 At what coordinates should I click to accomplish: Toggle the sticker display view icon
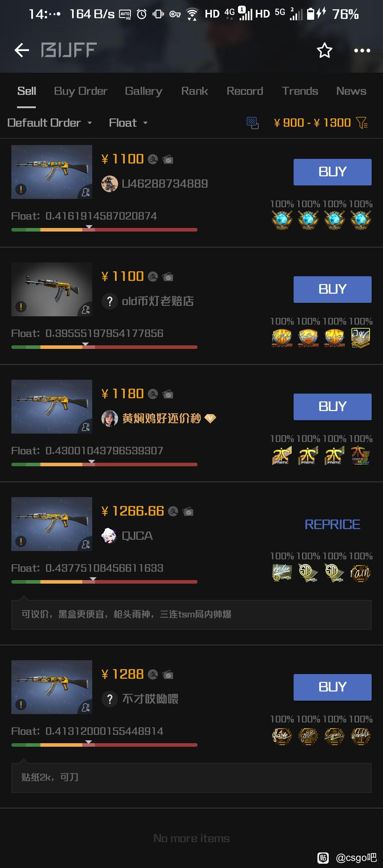252,123
